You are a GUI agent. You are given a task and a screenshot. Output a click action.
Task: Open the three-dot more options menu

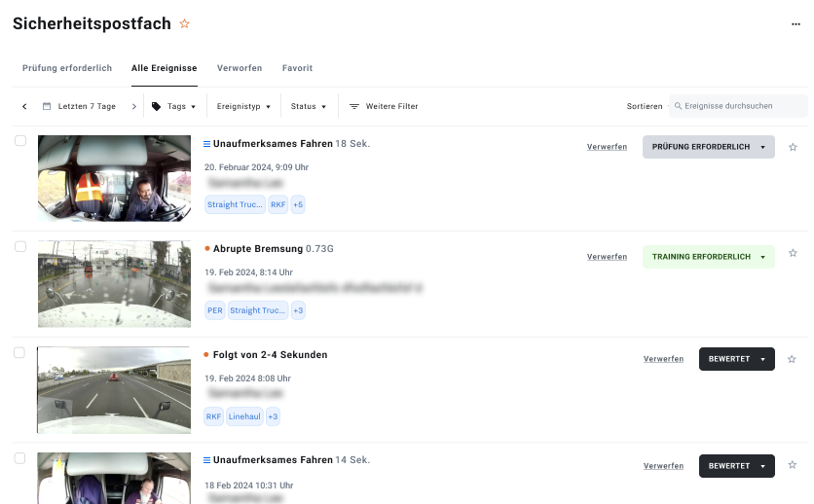coord(795,24)
